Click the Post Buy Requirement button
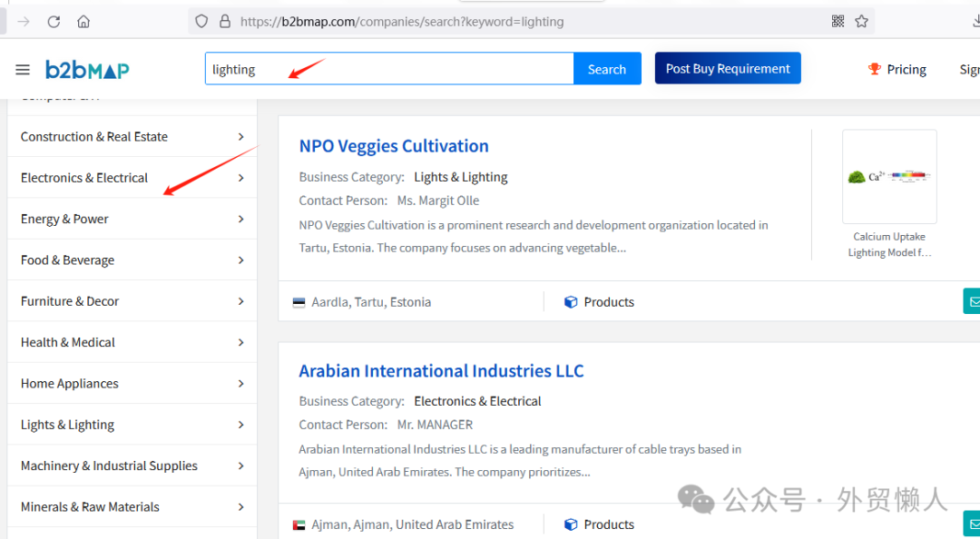Screen dimensions: 980x539 728,69
